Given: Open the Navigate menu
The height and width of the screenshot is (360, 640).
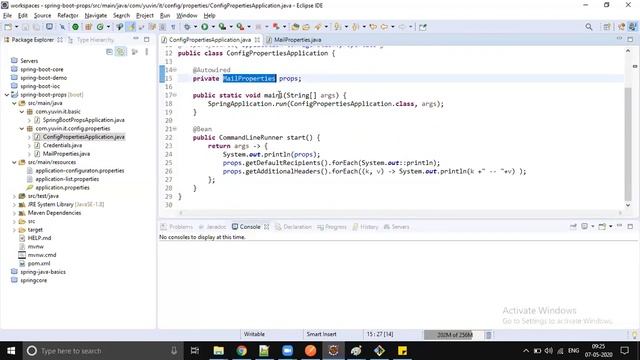Looking at the screenshot, I should [96, 16].
